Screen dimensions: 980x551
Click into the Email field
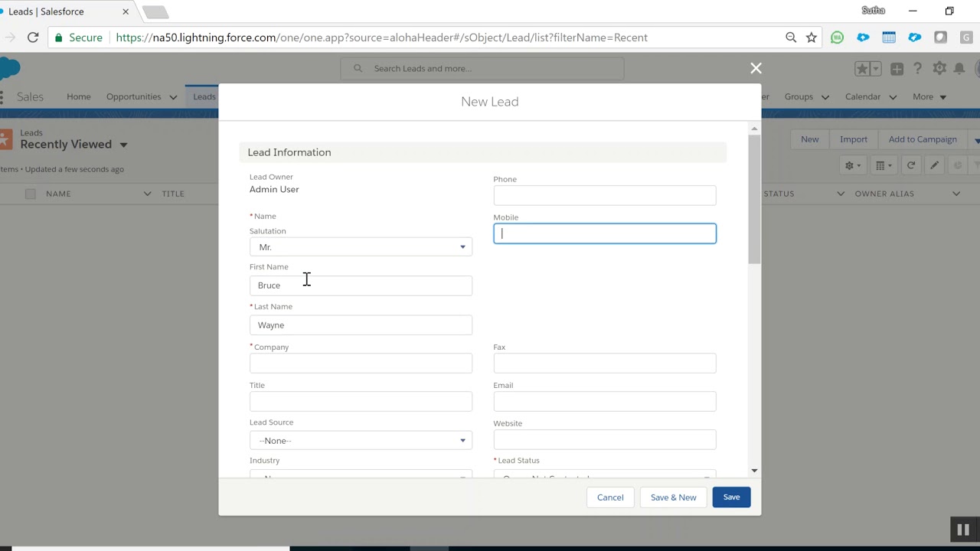tap(605, 402)
